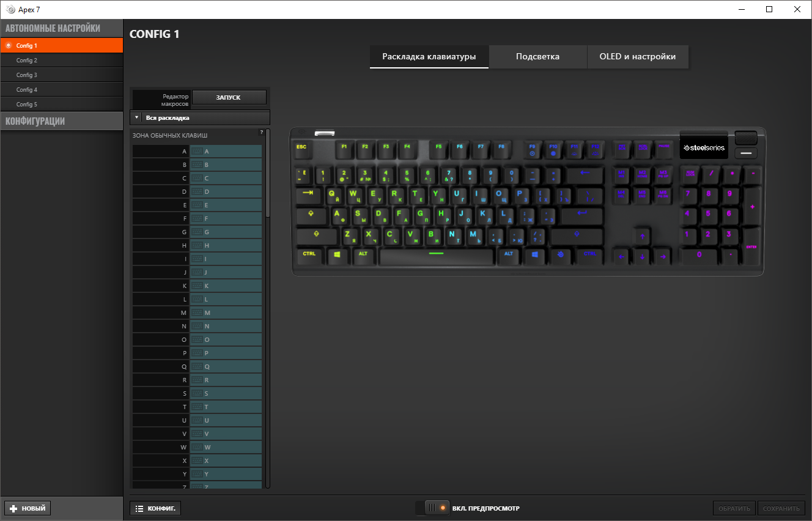Open the OLED и настройки tab
The width and height of the screenshot is (812, 521).
637,56
